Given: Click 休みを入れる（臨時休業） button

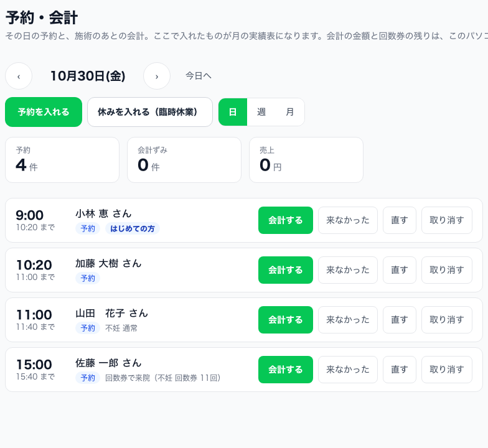Looking at the screenshot, I should click(x=150, y=112).
